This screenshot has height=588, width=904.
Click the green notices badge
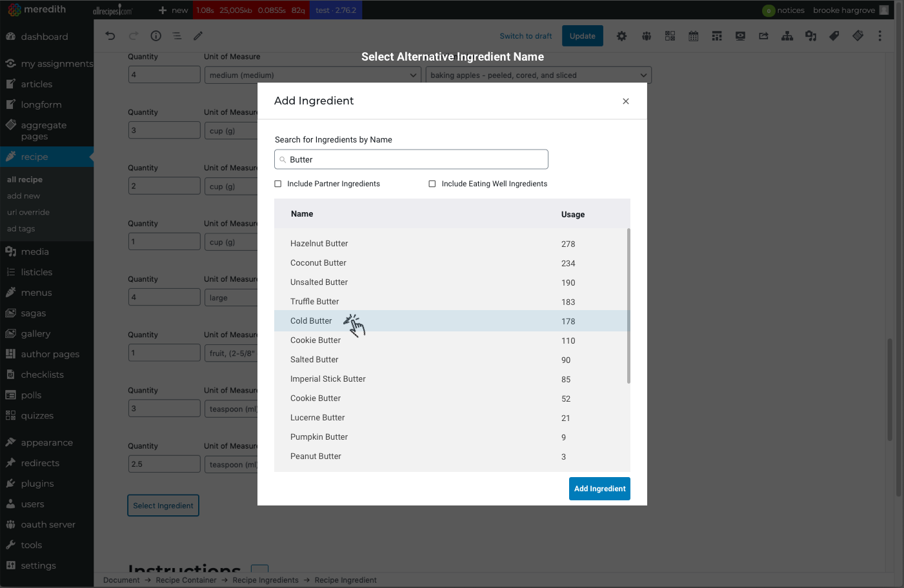click(x=768, y=10)
